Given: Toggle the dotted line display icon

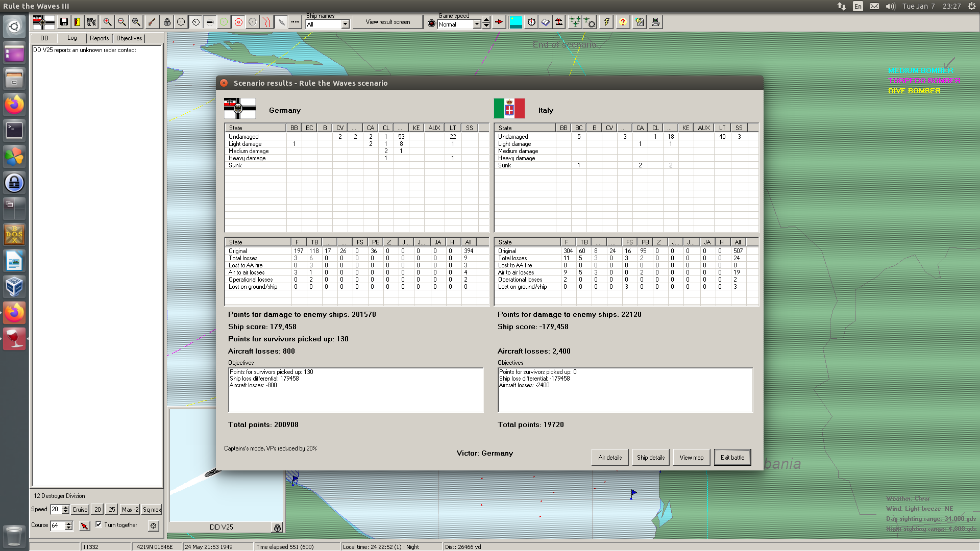Looking at the screenshot, I should pyautogui.click(x=295, y=22).
